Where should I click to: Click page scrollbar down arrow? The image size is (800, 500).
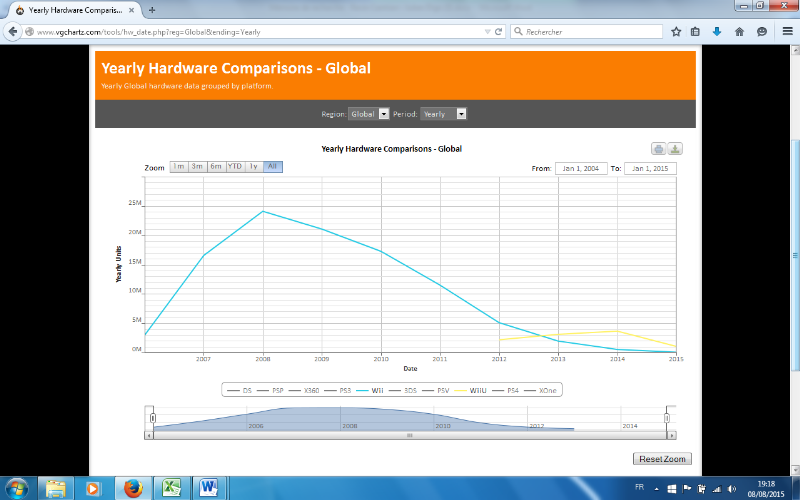[x=795, y=470]
